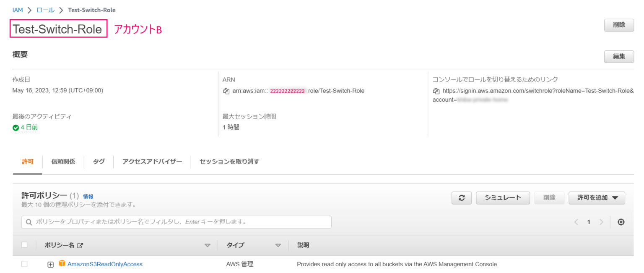
Task: Switch to the 信頼関係 tab
Action: (x=63, y=161)
